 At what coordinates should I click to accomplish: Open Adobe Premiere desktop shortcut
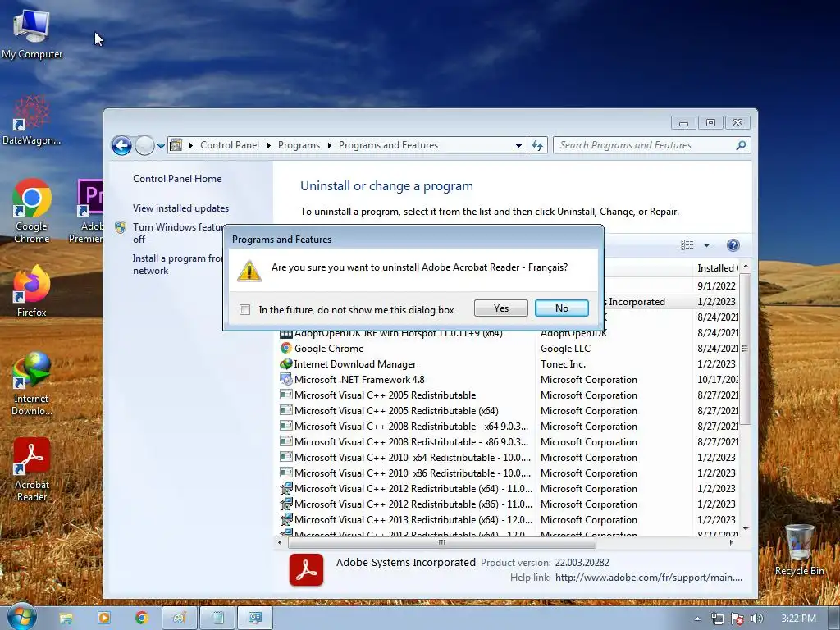(x=87, y=211)
